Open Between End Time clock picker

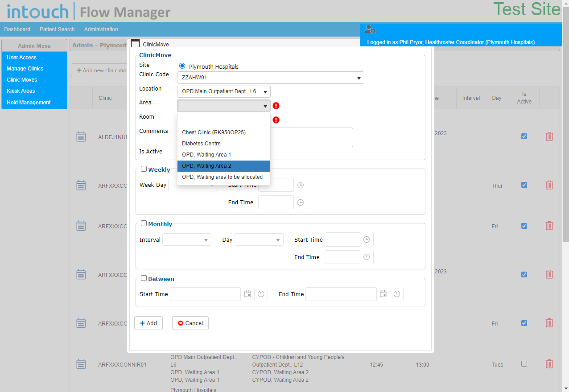click(396, 294)
